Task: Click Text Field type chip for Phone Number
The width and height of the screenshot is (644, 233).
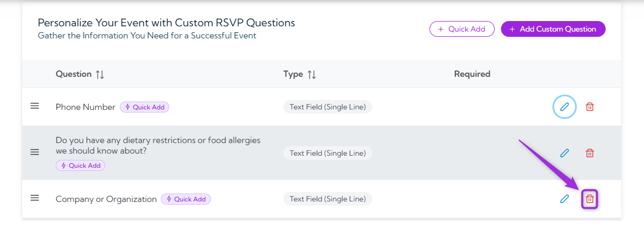Action: point(328,107)
